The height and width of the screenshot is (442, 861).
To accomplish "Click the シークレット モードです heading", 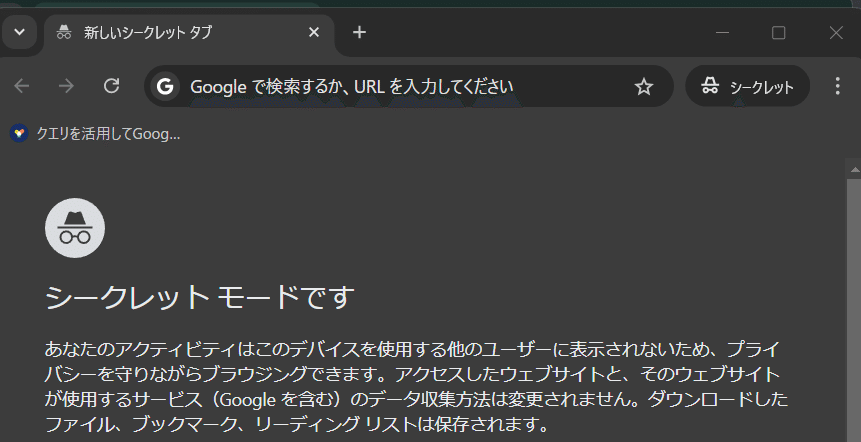I will coord(199,298).
